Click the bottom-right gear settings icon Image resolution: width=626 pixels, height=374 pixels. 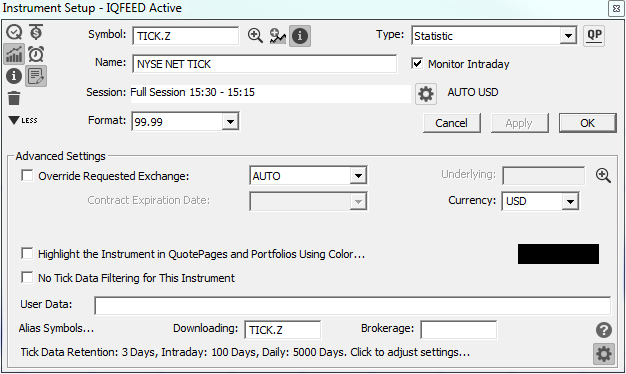pos(604,354)
